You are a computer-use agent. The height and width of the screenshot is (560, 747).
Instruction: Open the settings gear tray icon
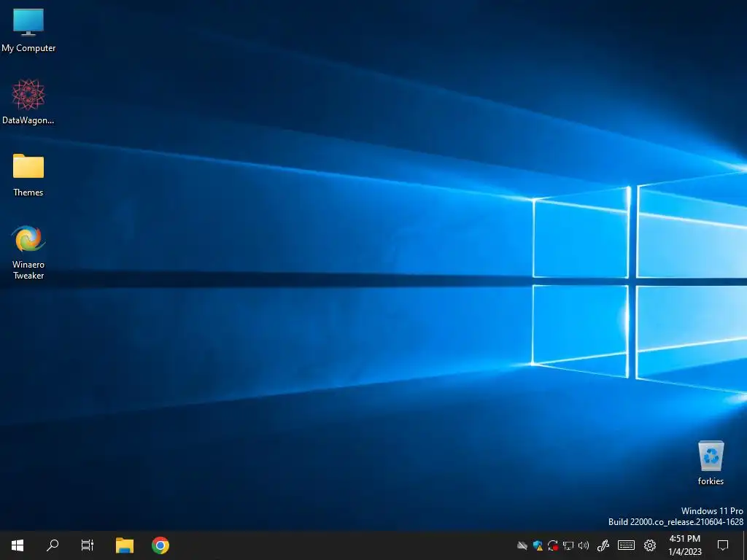coord(650,545)
